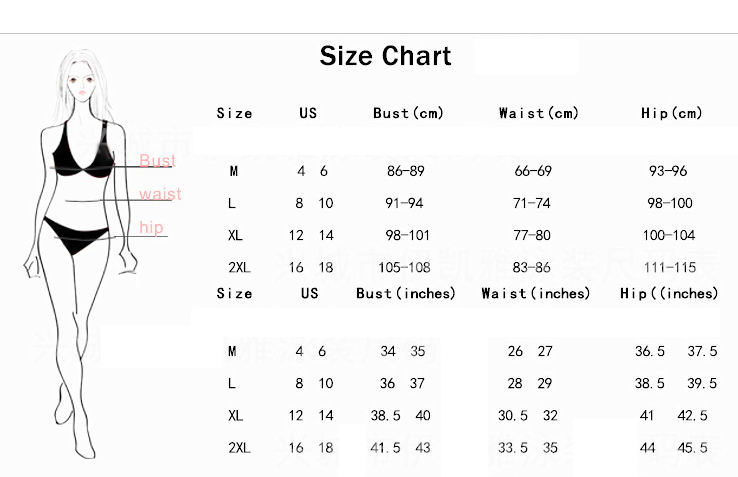Select the "Bust(inches)" column header
The height and width of the screenshot is (477, 738).
click(406, 294)
